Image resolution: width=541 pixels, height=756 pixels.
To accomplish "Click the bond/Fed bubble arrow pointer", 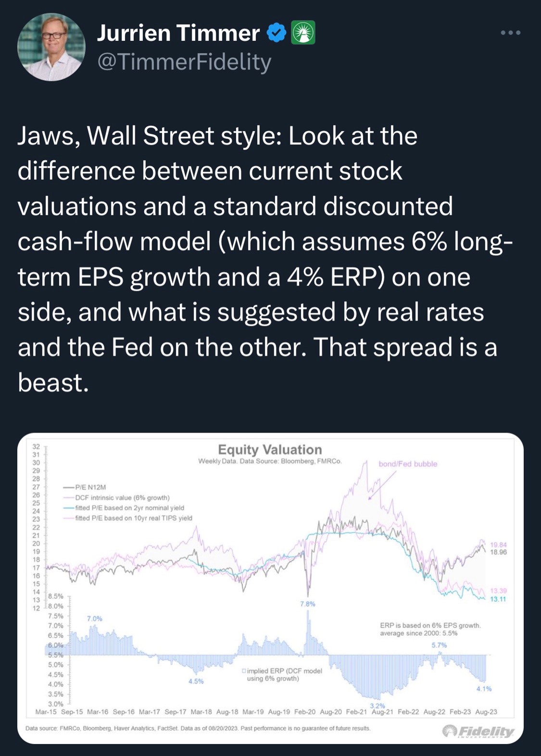I will pos(381,484).
